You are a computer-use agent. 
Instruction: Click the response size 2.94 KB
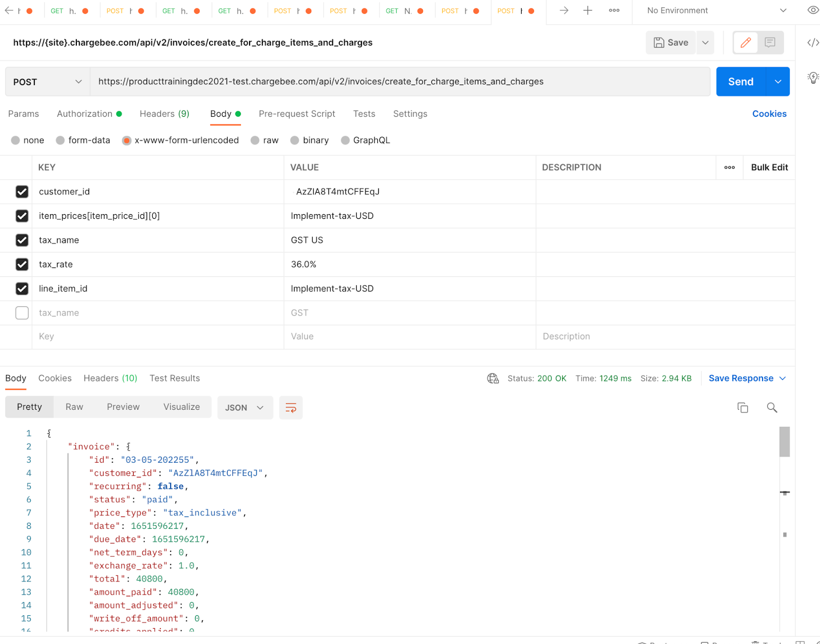click(676, 379)
